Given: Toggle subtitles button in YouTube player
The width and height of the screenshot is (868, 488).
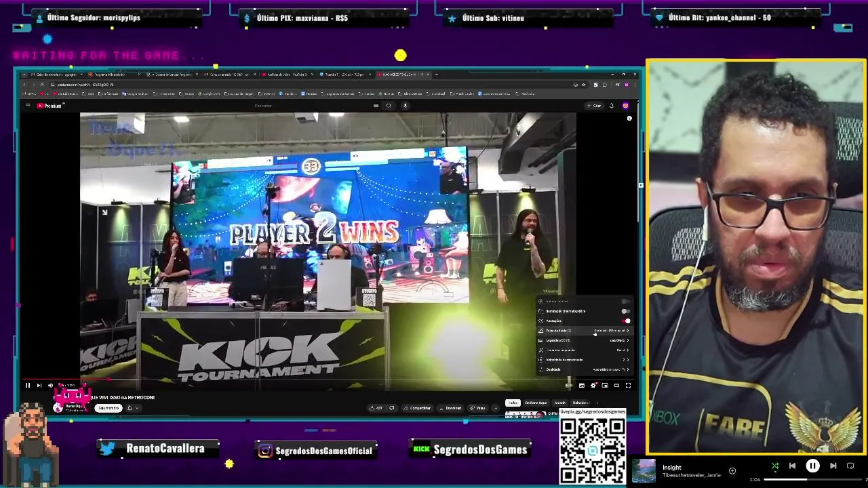Looking at the screenshot, I should (582, 385).
